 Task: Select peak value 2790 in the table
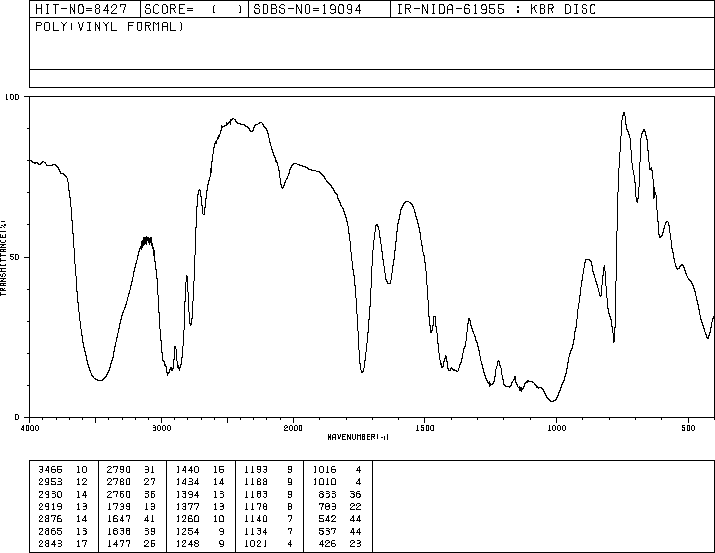[119, 470]
